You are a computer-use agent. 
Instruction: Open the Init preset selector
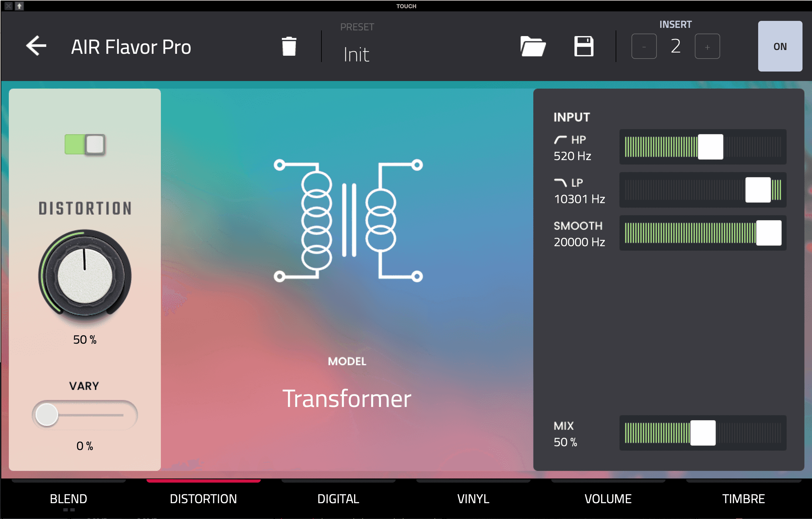coord(356,54)
